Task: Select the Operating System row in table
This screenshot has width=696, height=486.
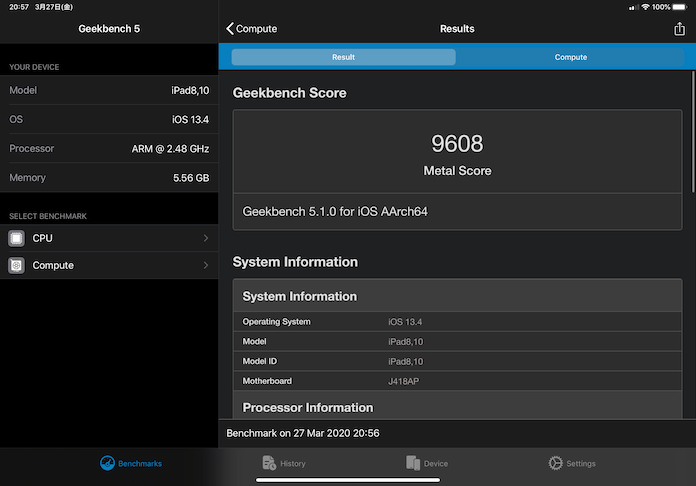Action: [x=457, y=322]
